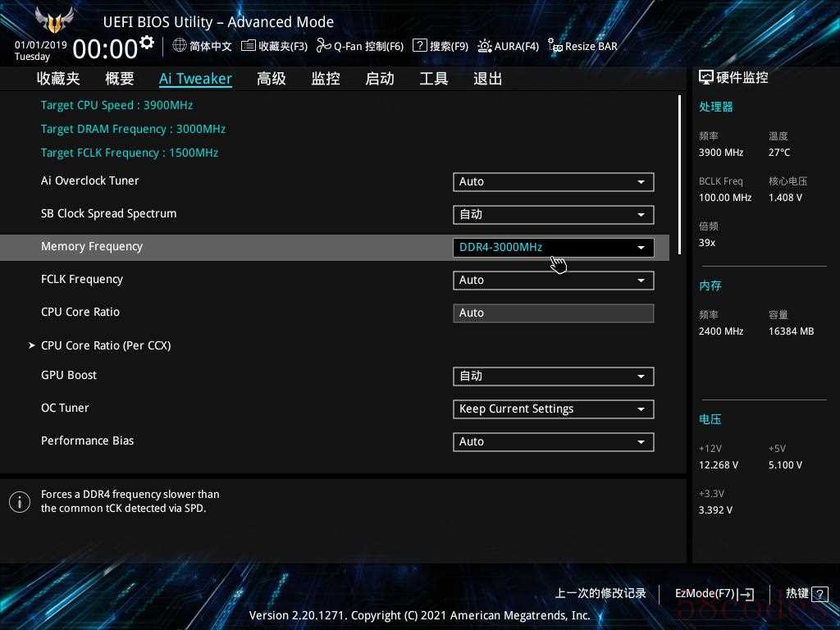
Task: Expand the Performance Bias dropdown
Action: click(x=554, y=442)
